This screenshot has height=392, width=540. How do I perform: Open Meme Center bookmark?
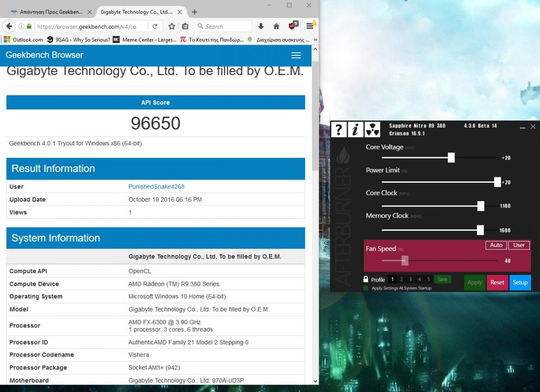tap(144, 40)
